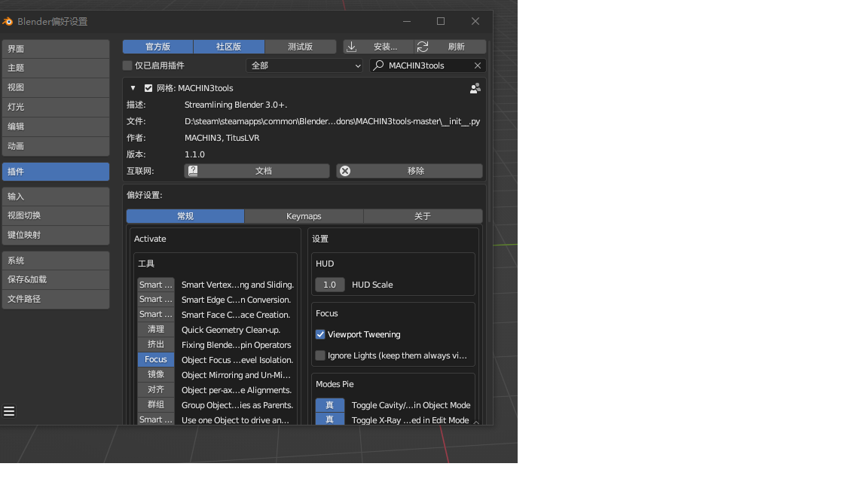Toggle the Smart Edge tool button

[x=155, y=299]
